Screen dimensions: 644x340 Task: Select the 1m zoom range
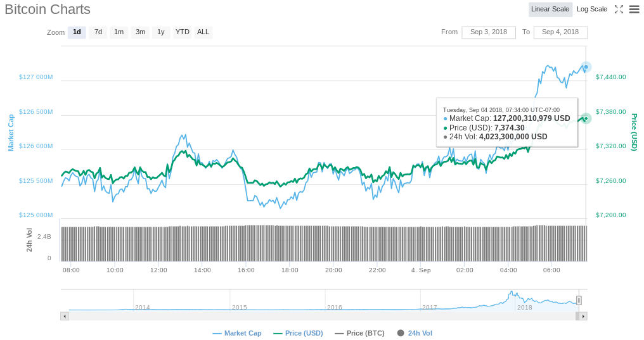coord(119,32)
